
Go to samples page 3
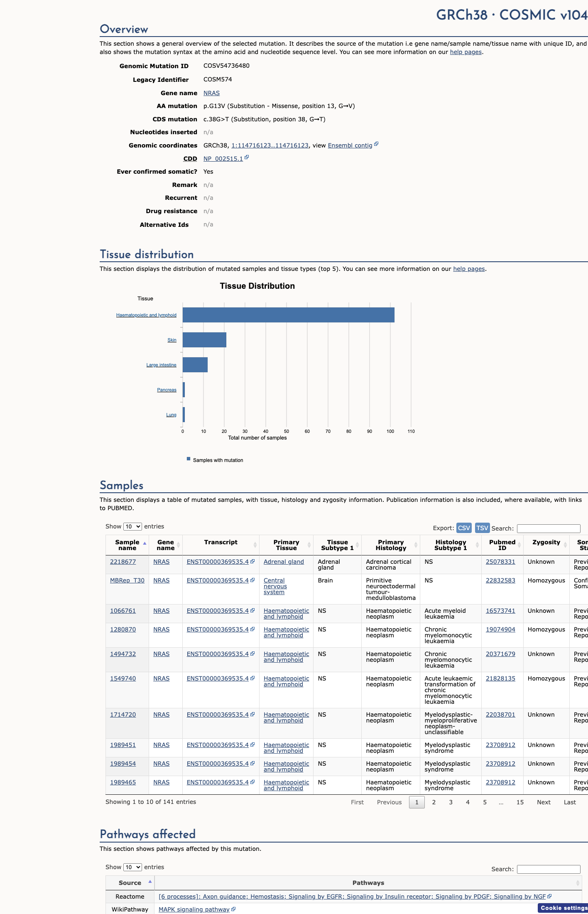point(451,802)
